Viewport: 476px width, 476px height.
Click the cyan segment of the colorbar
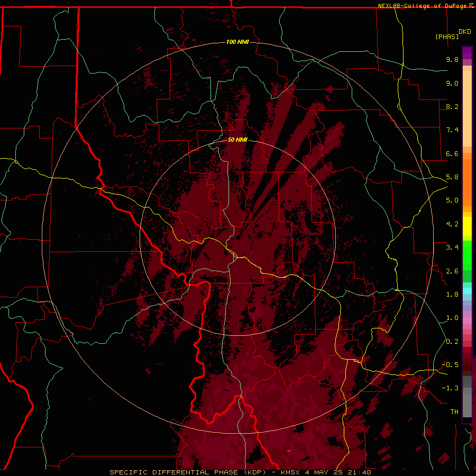(x=467, y=290)
